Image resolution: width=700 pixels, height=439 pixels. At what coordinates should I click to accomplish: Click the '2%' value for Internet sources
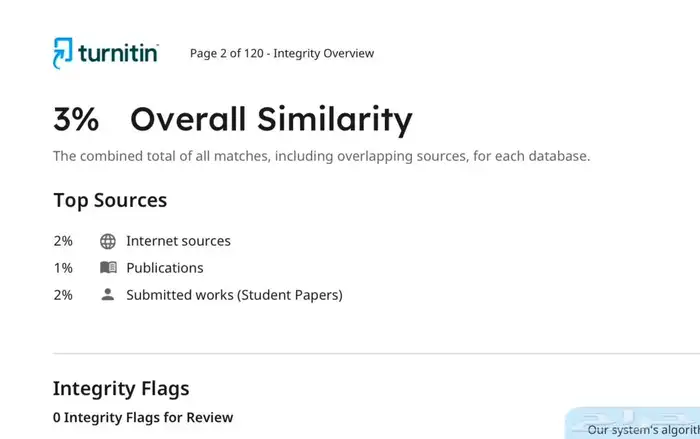(x=63, y=241)
